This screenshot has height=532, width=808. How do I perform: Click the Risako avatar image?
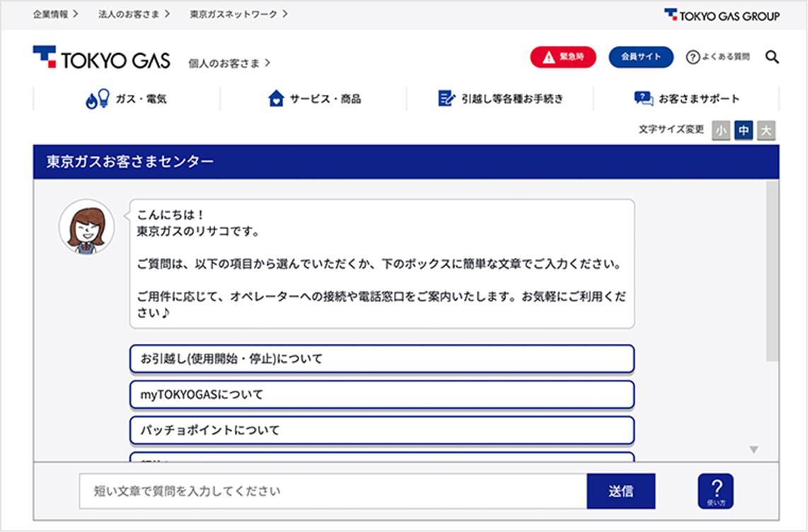point(86,227)
